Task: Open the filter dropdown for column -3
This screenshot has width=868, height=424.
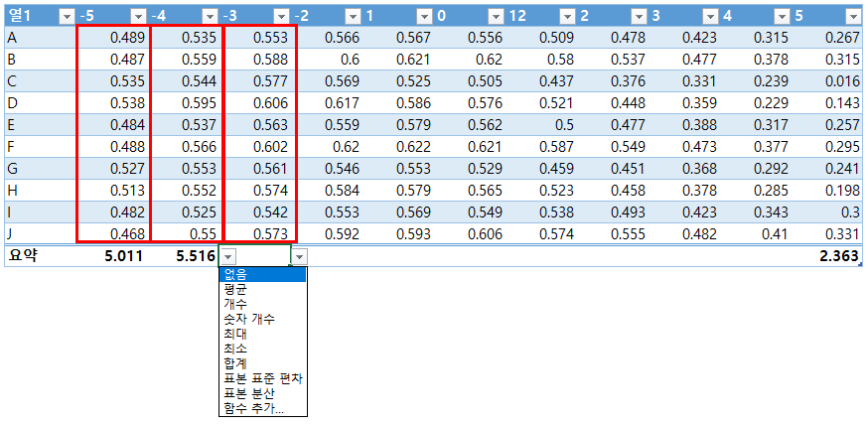Action: [281, 17]
